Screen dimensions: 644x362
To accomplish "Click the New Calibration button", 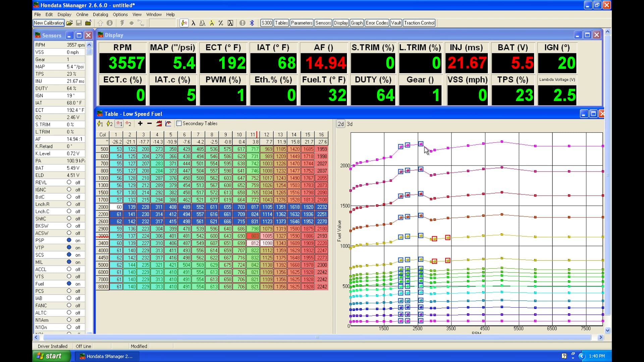I will coord(48,23).
